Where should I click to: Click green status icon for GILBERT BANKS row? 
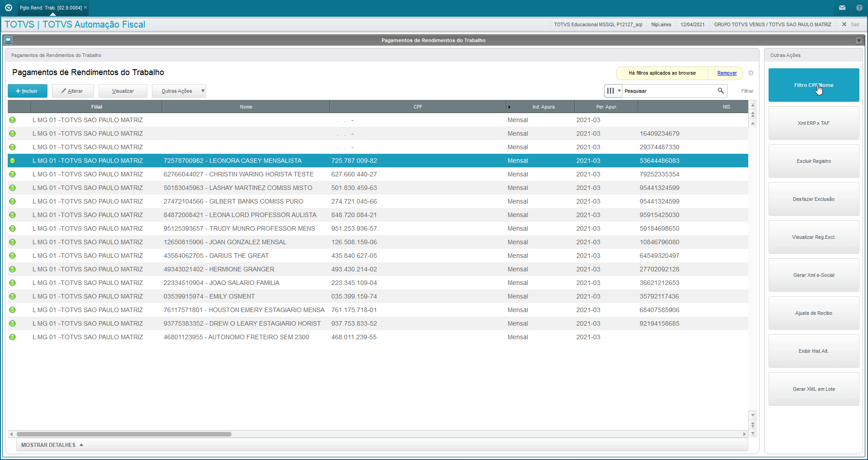[12, 201]
